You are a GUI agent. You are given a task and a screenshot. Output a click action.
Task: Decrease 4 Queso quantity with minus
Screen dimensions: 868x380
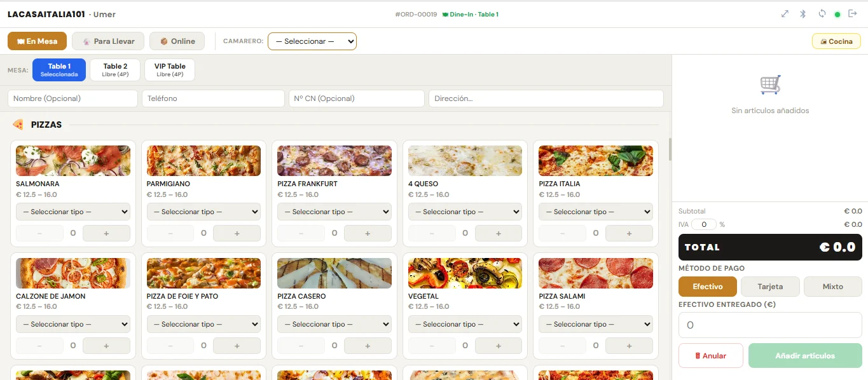pos(432,233)
